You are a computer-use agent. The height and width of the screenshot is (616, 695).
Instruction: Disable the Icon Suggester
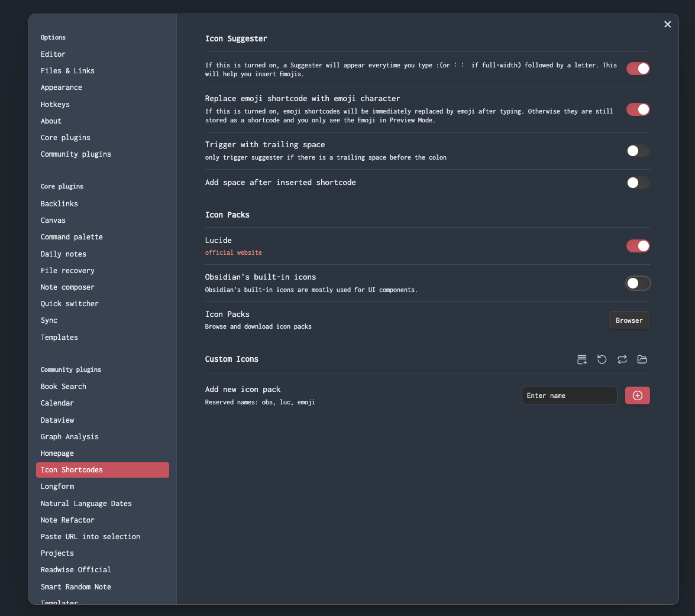click(x=638, y=69)
